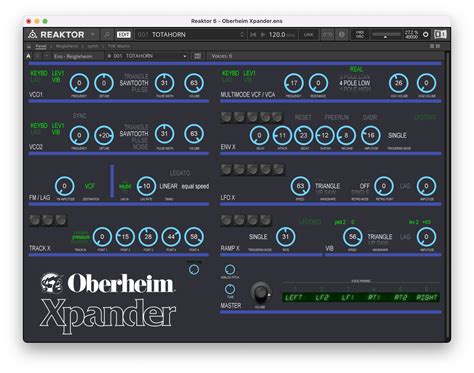The image size is (474, 373).
Task: Click first modulation button in TRACK X
Action: click(x=35, y=220)
